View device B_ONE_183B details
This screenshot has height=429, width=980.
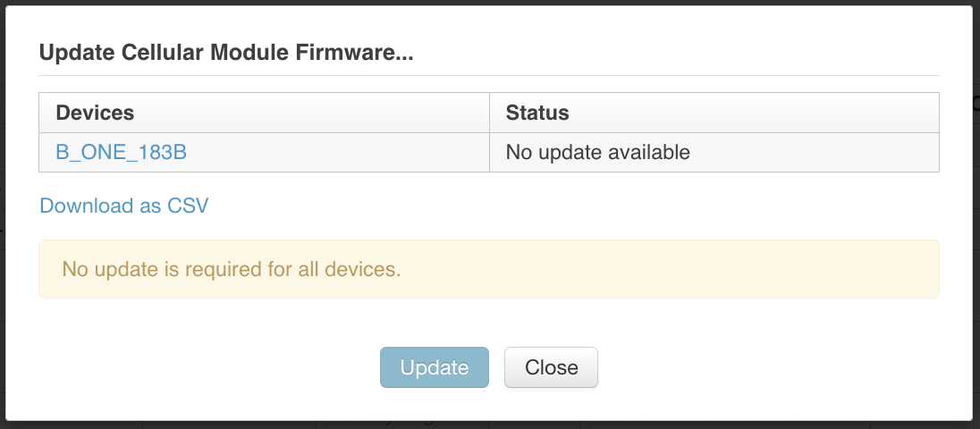click(122, 152)
